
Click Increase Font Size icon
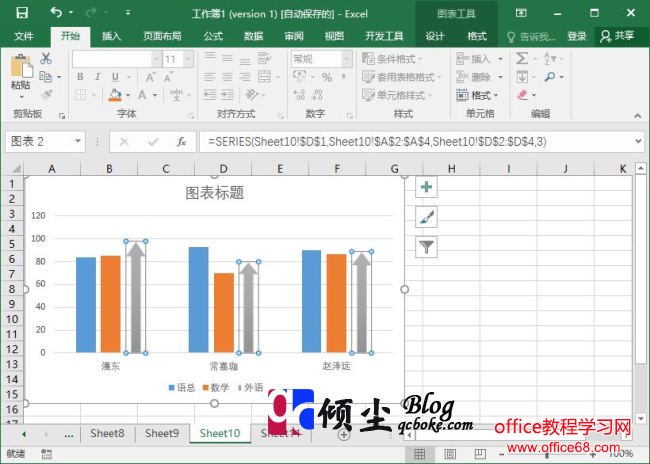pos(150,77)
